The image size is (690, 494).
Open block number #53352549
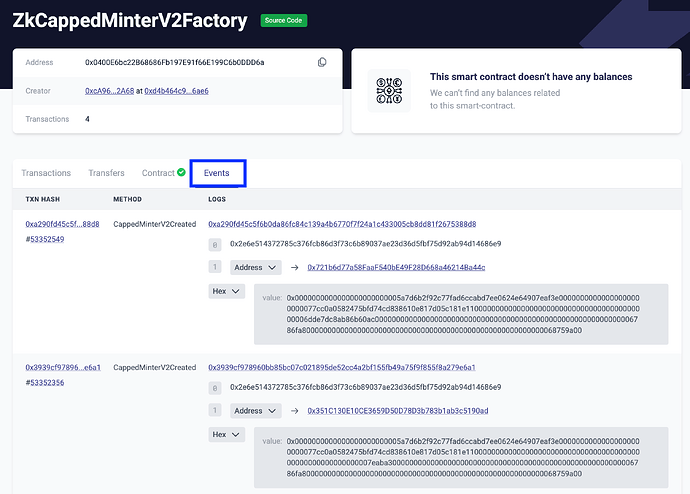point(45,239)
